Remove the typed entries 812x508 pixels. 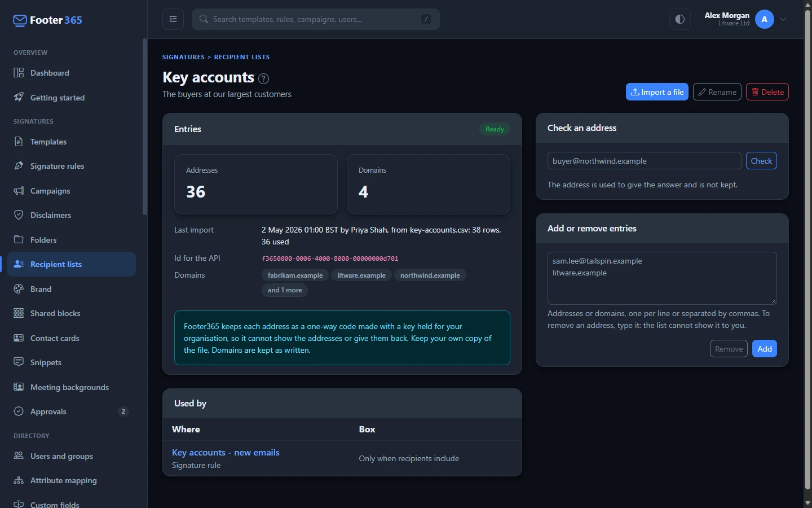tap(729, 349)
